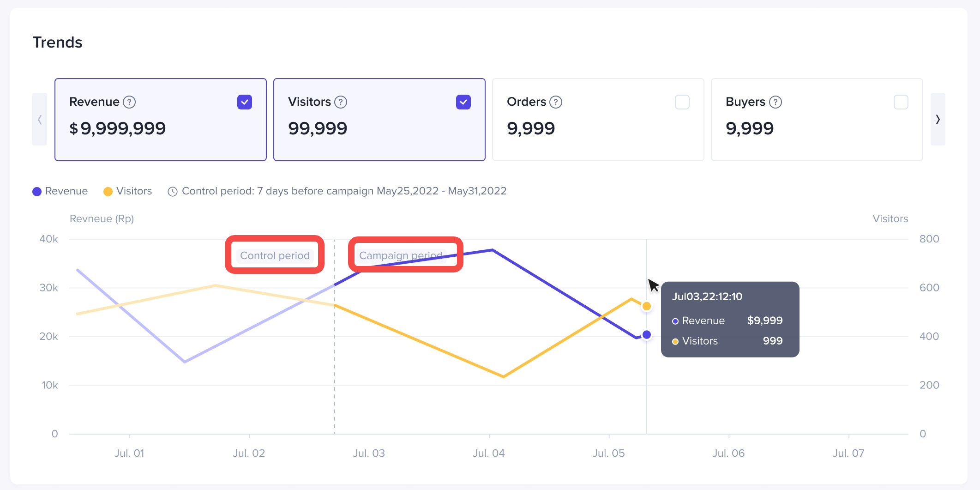Click the Revenue help question-mark icon
The width and height of the screenshot is (980, 490).
[x=130, y=102]
